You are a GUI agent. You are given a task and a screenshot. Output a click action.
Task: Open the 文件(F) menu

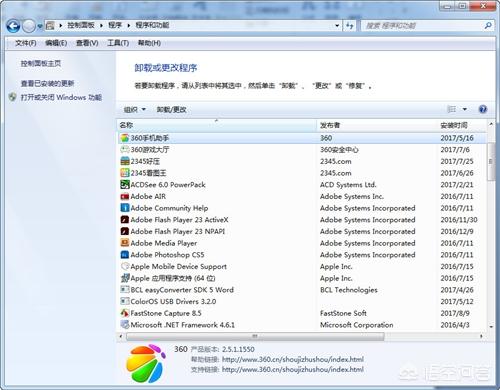coord(26,43)
